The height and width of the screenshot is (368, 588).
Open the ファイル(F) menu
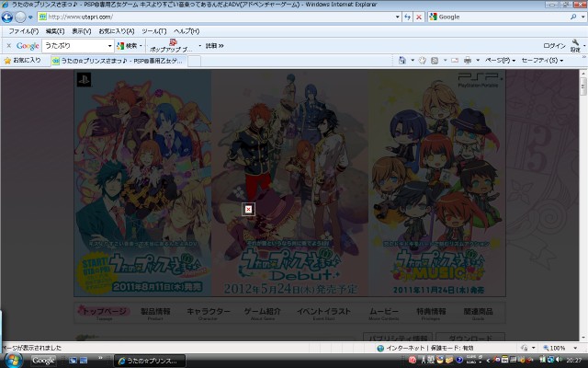(23, 31)
